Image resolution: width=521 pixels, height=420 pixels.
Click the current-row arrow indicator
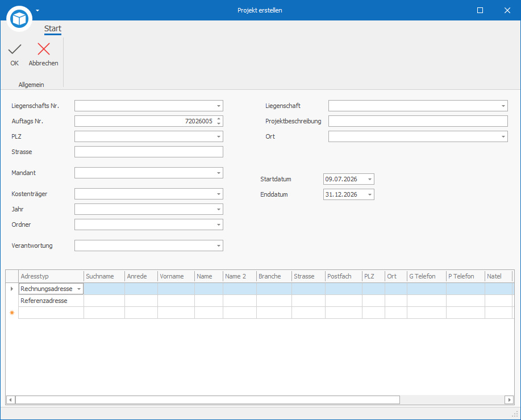[x=12, y=289]
